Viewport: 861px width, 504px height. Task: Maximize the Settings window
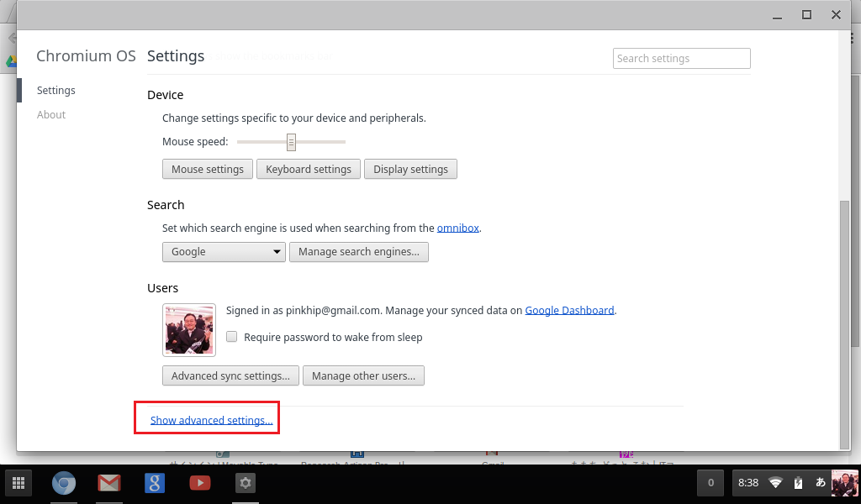coord(806,15)
